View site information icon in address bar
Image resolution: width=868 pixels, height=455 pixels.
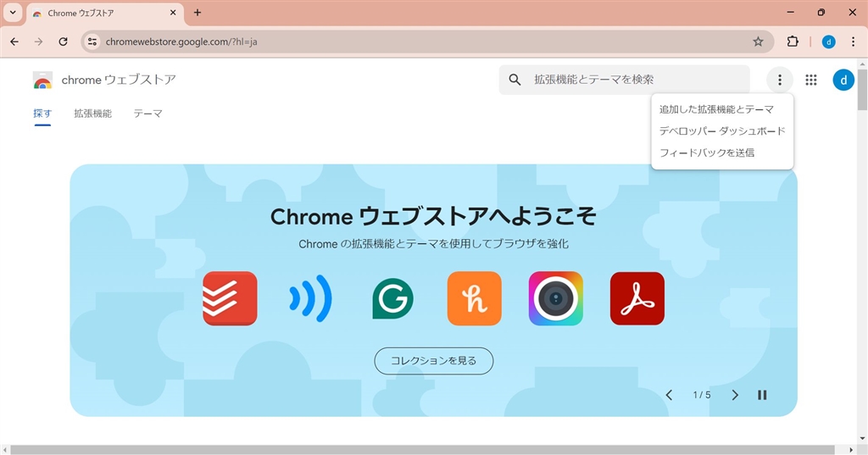click(x=92, y=42)
